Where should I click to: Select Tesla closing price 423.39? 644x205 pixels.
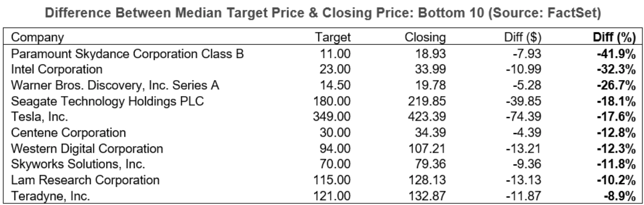(429, 117)
